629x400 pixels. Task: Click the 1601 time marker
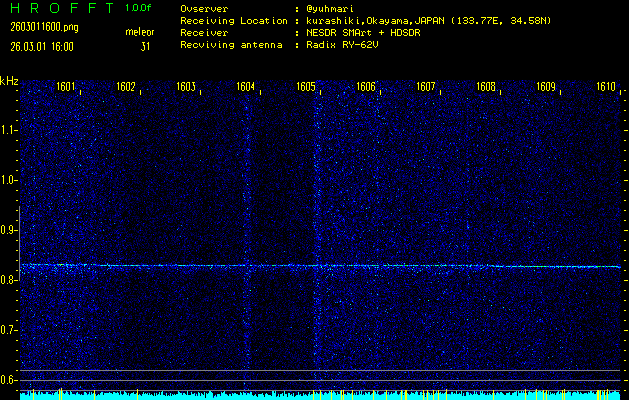click(x=65, y=86)
